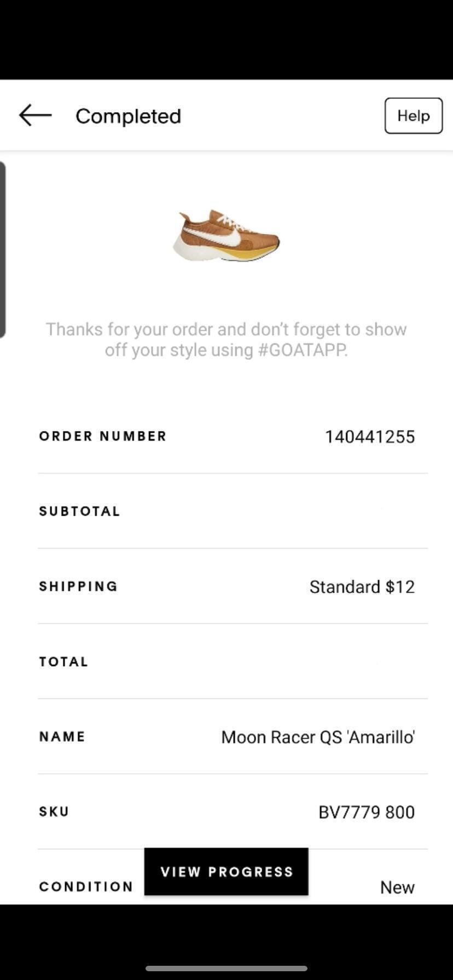Tap the Condition row label
This screenshot has height=980, width=453.
coord(86,886)
